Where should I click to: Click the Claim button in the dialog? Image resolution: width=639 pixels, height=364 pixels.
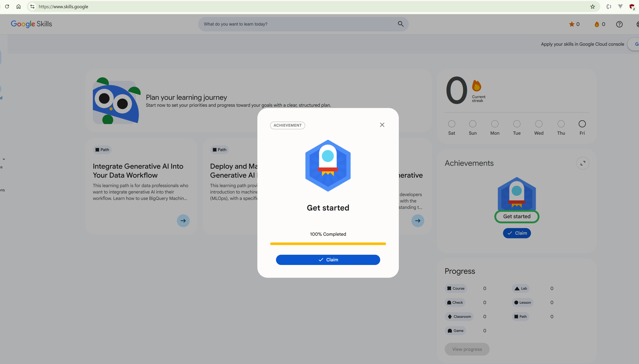tap(328, 260)
